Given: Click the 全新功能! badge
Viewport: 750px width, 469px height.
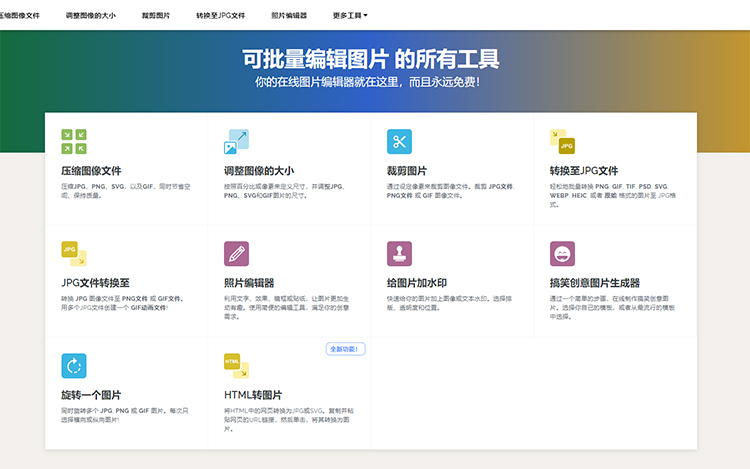Looking at the screenshot, I should click(345, 349).
